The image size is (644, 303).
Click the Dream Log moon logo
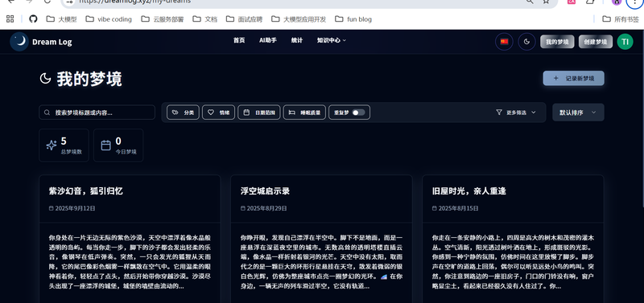[19, 42]
